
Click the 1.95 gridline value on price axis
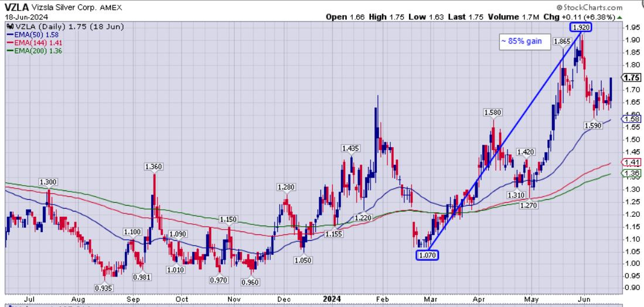(x=632, y=28)
